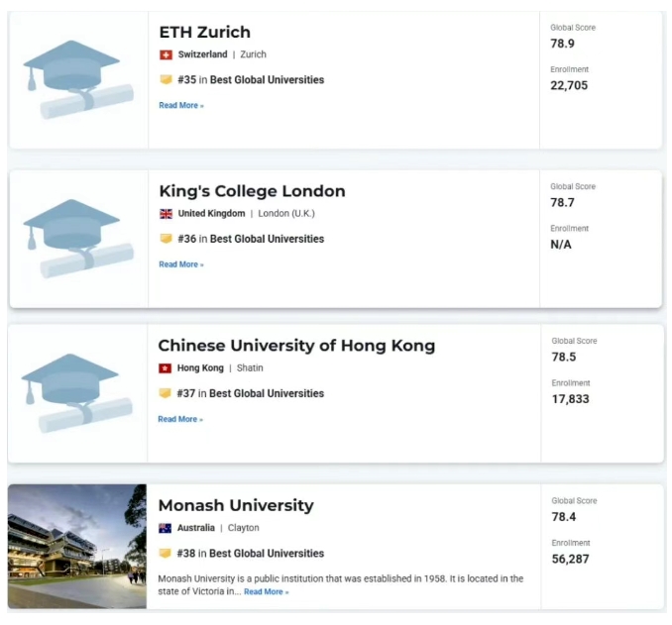
Task: Click the #37 ranking badge icon
Action: [x=165, y=393]
